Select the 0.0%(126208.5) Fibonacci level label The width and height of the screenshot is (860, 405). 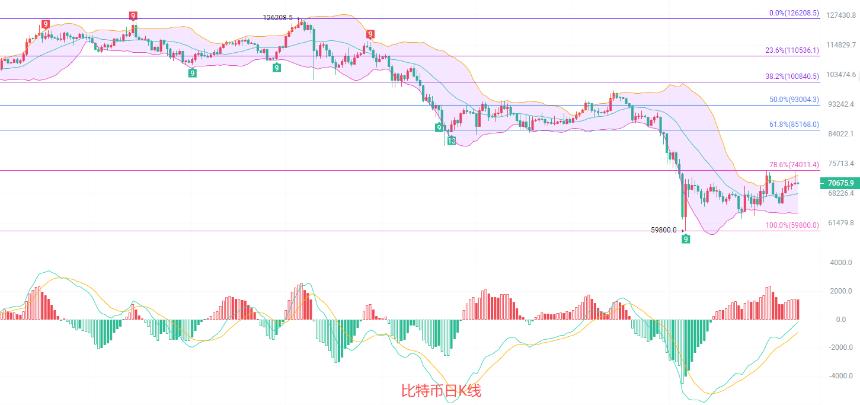click(794, 13)
